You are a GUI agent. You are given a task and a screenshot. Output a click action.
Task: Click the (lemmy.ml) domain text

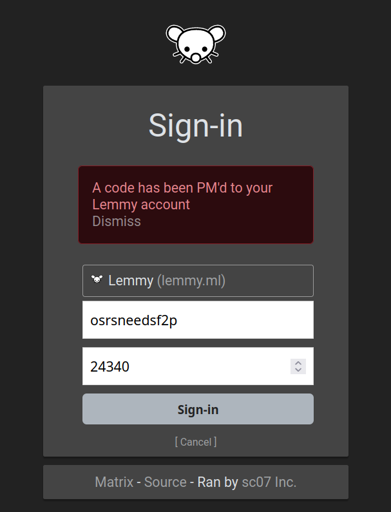coord(191,281)
